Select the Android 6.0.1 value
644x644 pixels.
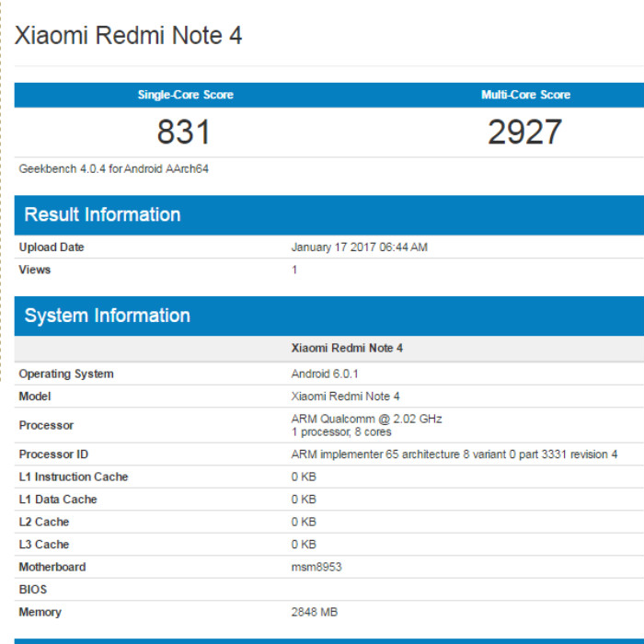point(325,374)
